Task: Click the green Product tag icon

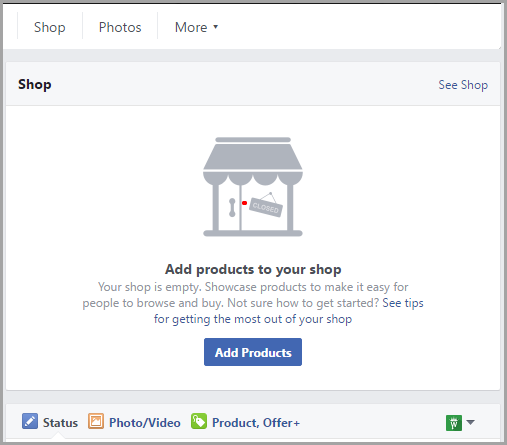Action: [199, 421]
